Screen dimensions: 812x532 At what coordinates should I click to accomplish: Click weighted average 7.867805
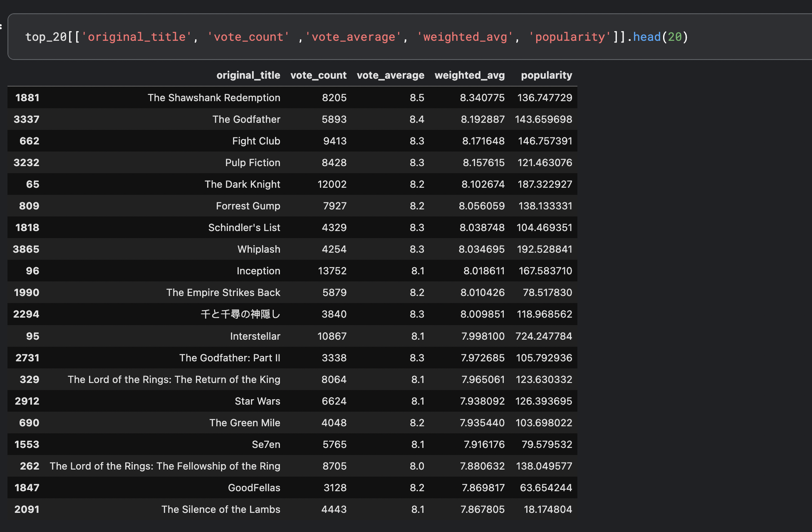[483, 510]
